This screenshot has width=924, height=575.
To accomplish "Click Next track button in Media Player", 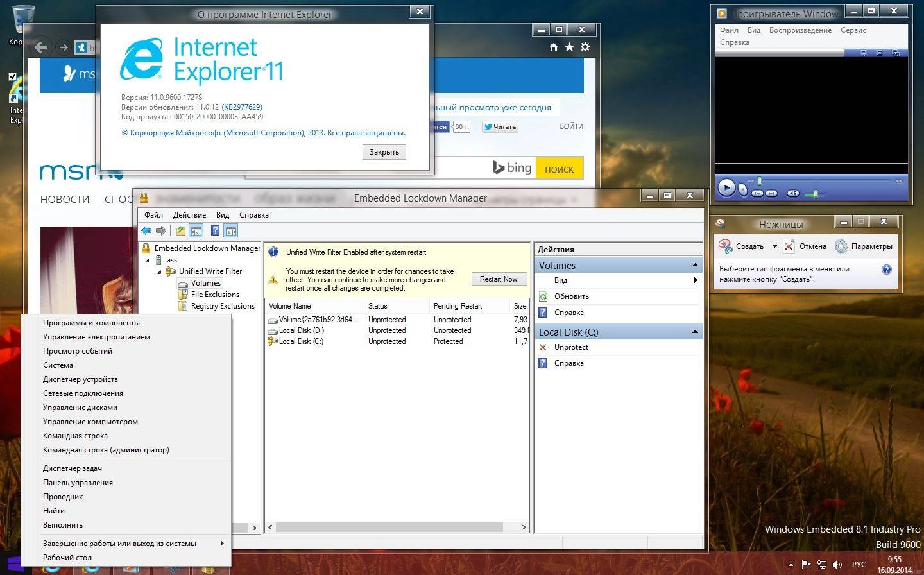I will [771, 193].
